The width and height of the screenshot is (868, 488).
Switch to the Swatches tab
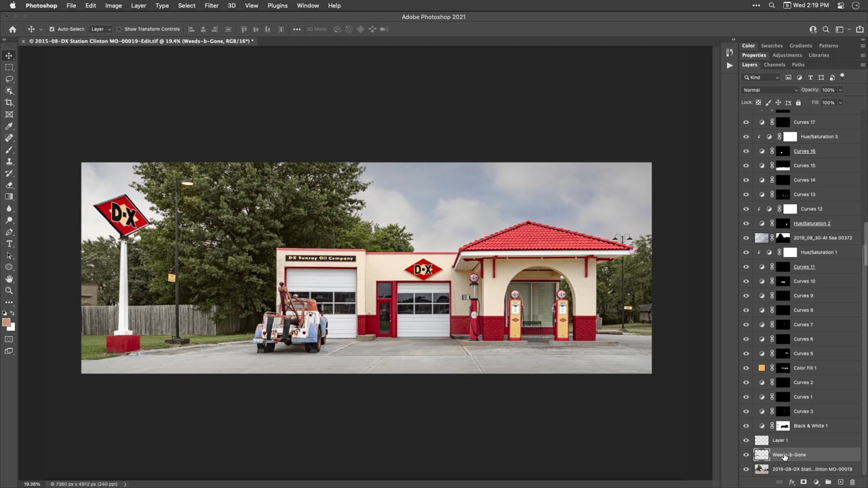[x=772, y=45]
